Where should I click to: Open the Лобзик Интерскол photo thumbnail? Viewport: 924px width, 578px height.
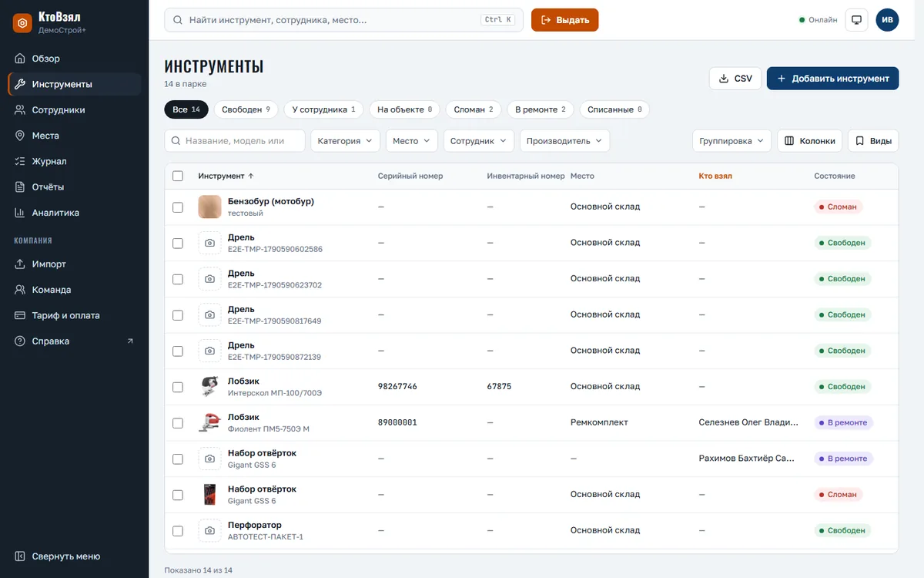[x=210, y=387]
